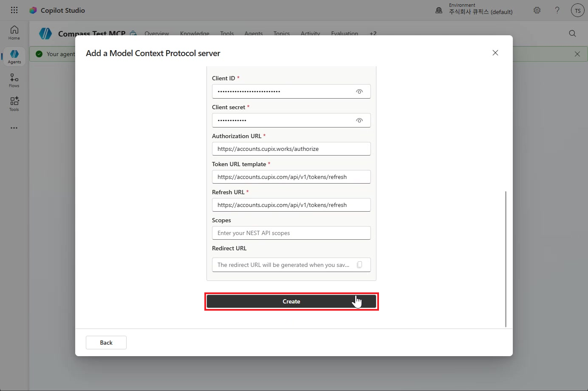Reveal the Client ID value

pos(359,91)
